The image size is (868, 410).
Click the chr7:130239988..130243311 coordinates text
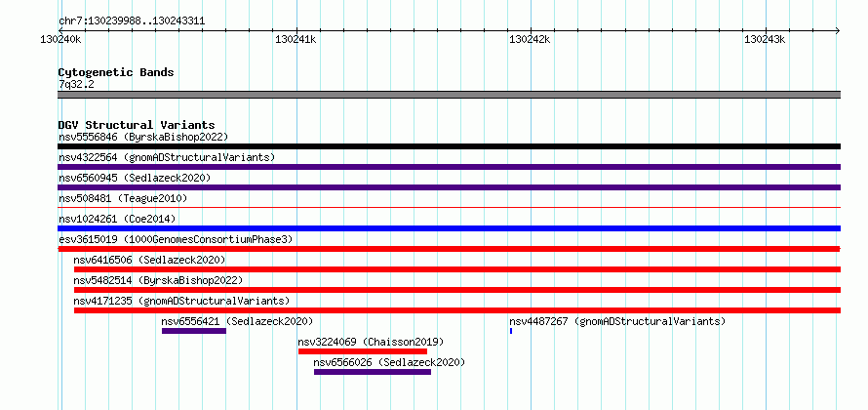coord(132,21)
